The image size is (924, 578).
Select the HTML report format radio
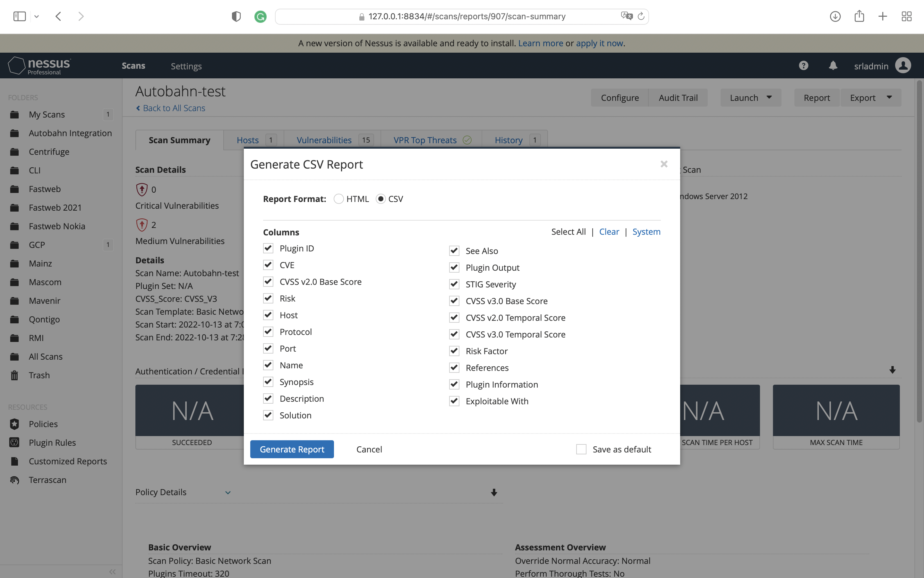(338, 199)
